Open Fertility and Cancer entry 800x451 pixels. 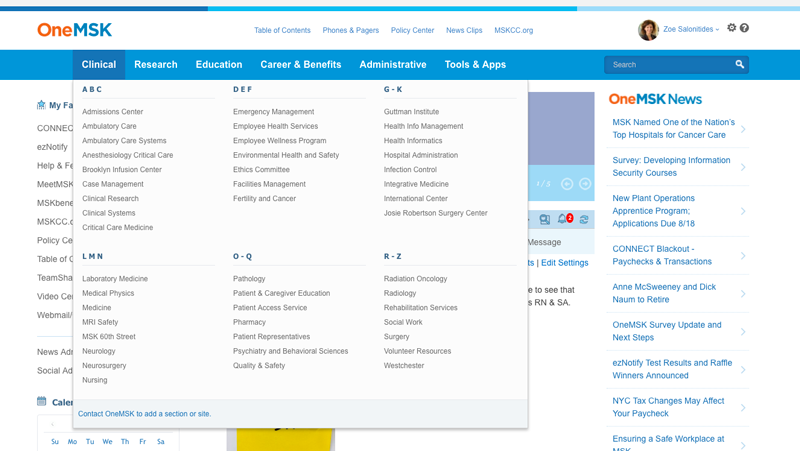click(264, 198)
